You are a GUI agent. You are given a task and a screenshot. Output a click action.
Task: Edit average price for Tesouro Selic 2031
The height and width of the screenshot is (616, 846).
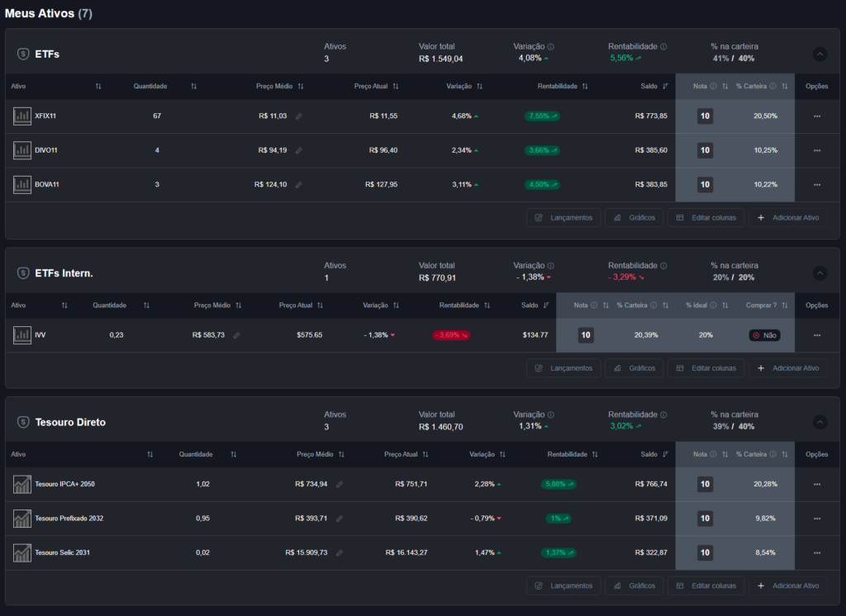[340, 553]
